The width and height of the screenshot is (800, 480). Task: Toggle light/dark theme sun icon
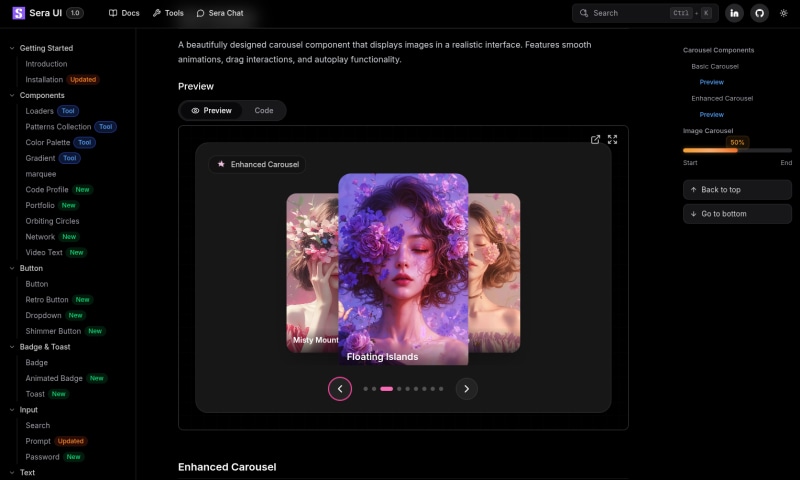point(783,13)
